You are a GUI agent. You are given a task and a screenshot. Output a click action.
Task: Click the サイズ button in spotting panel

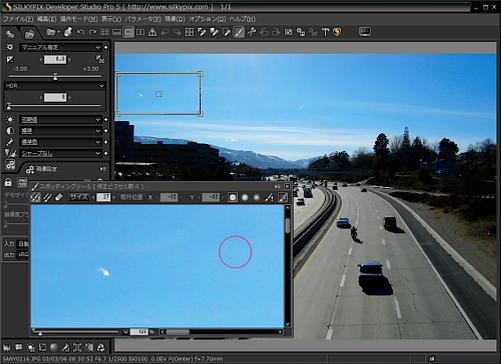[x=79, y=197]
